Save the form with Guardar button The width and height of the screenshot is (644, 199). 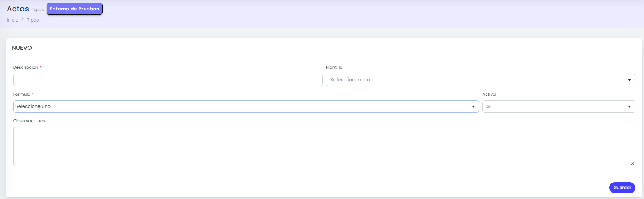(622, 188)
